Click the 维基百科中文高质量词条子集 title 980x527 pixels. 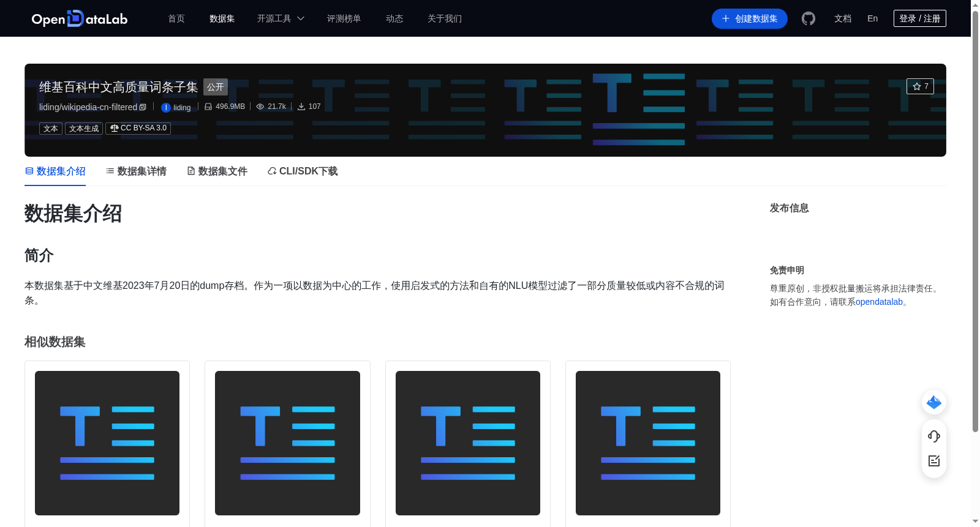click(118, 87)
